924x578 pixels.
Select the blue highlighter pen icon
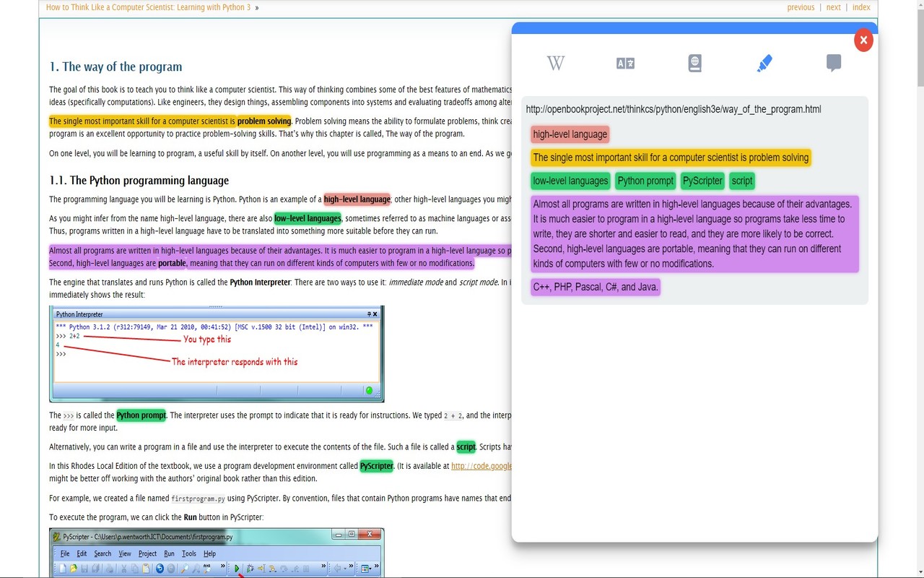click(x=764, y=64)
